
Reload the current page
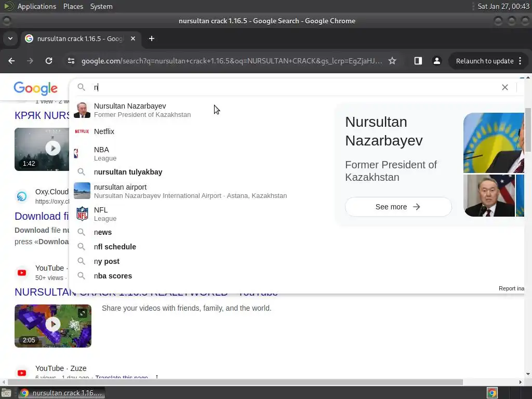pos(49,61)
